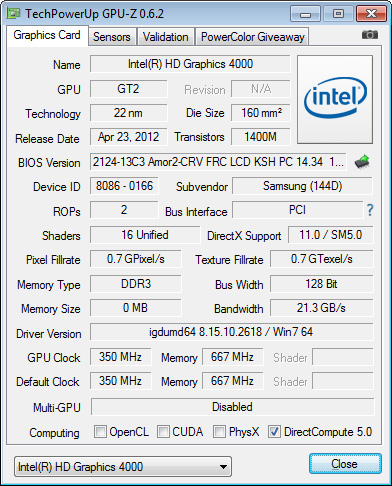Screen dimensions: 392x486
Task: Check the PhysX checkbox
Action: pos(219,431)
